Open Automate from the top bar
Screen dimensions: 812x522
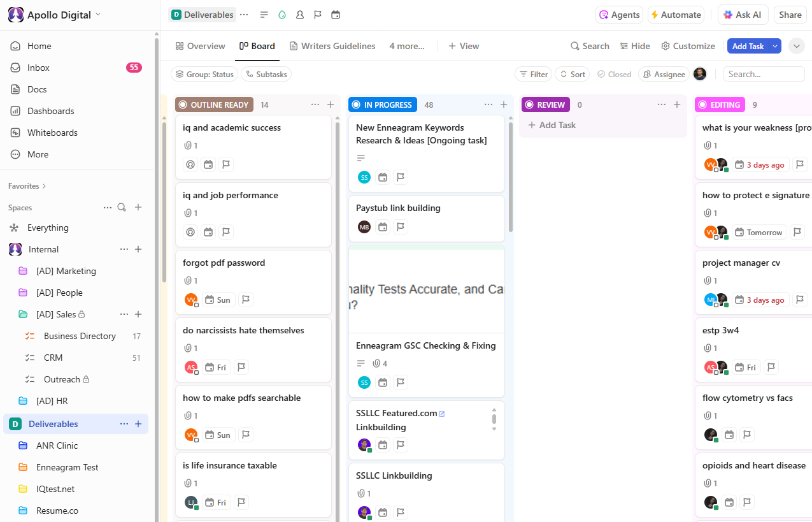(676, 14)
